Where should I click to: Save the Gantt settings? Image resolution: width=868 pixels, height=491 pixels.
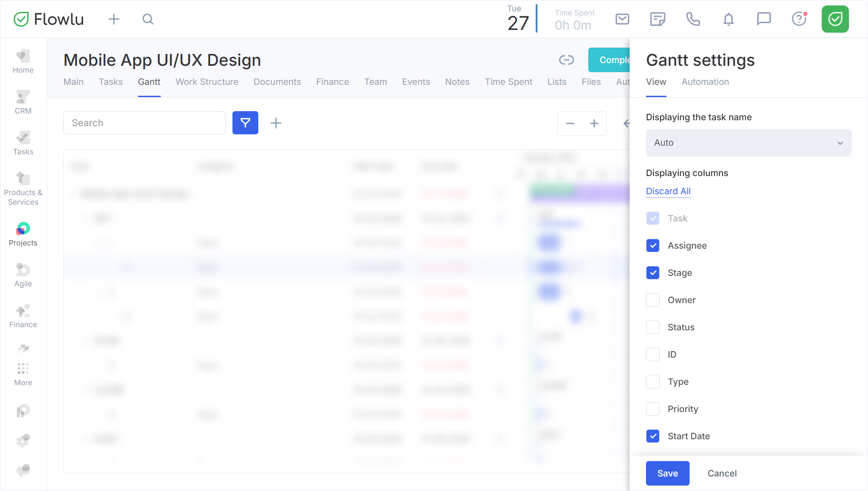[667, 473]
